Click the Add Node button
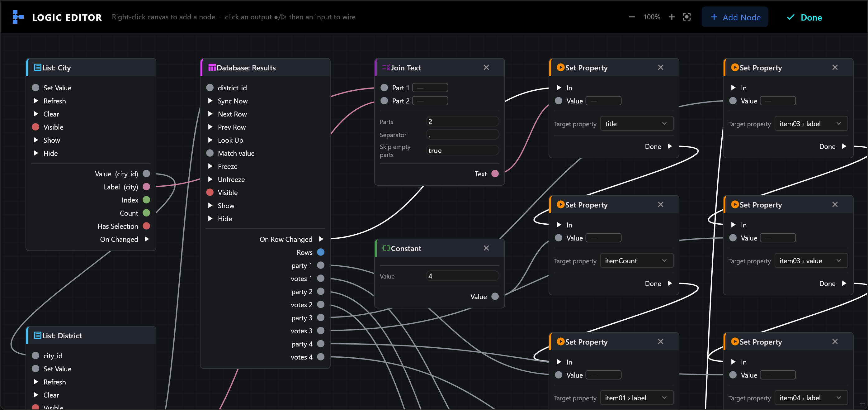Screen dimensions: 868x410 [x=735, y=17]
